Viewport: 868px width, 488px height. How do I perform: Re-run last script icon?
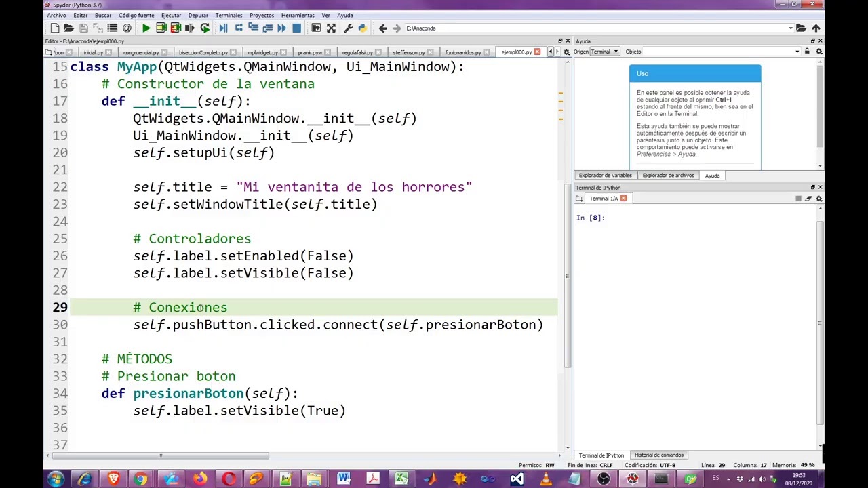tap(205, 28)
